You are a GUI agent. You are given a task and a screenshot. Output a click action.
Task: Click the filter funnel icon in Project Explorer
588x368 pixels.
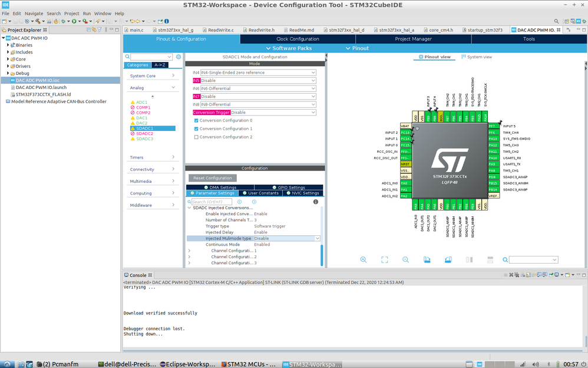100,29
